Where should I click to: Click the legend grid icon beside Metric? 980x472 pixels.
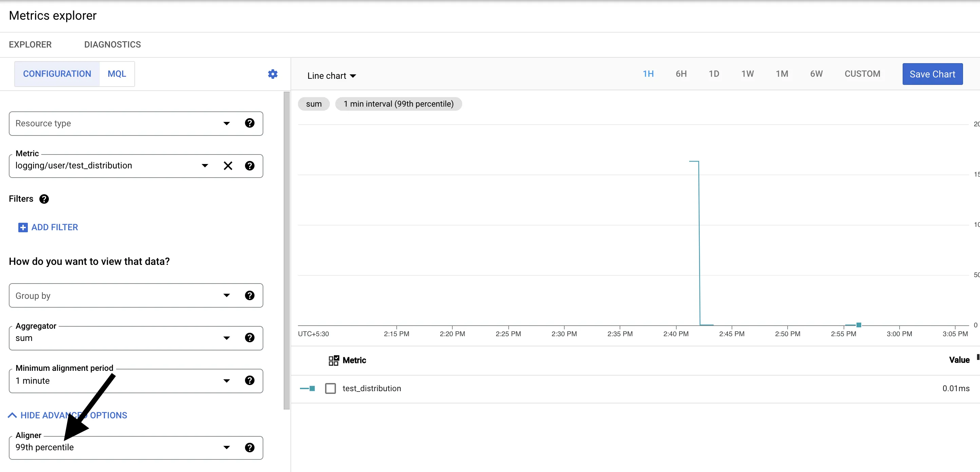click(x=334, y=360)
